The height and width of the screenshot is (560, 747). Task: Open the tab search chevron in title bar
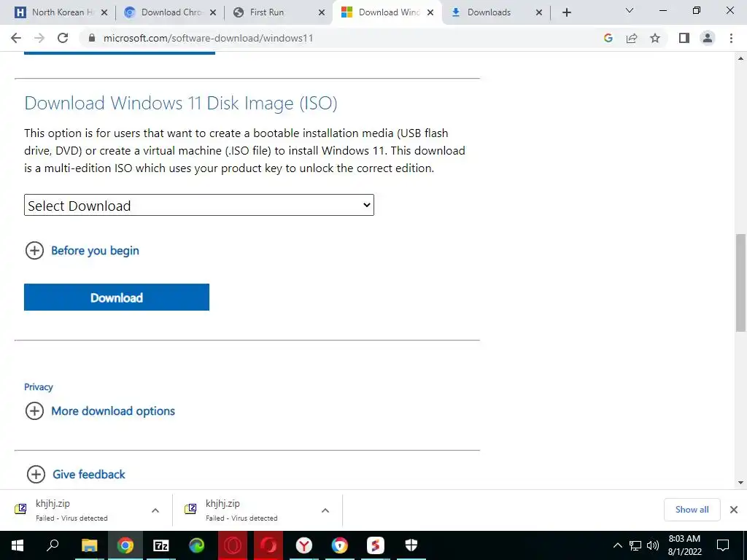[630, 10]
